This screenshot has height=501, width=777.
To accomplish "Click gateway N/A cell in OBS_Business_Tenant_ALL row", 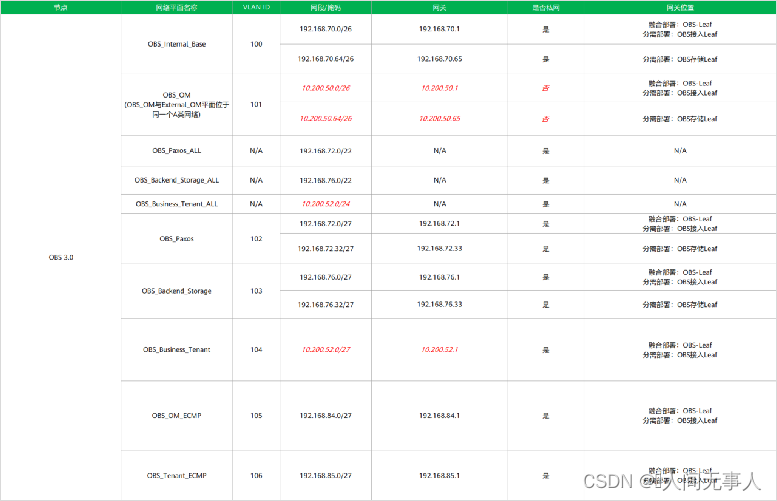I will [x=440, y=204].
